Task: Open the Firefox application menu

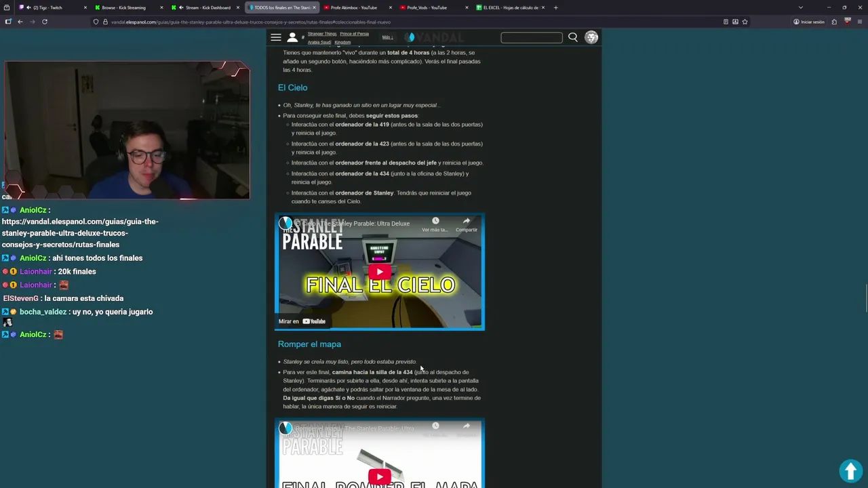Action: 860,22
